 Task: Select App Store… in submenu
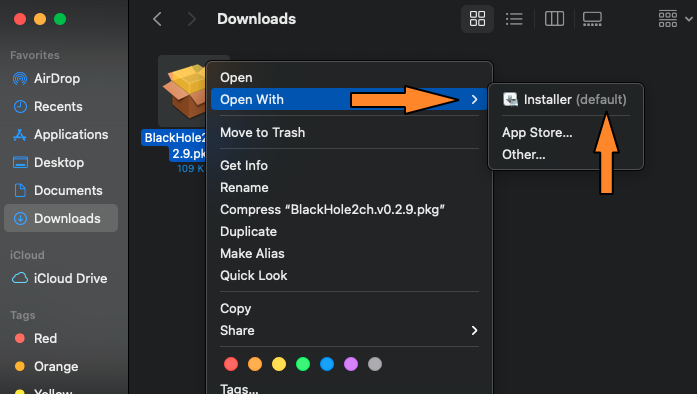(566, 133)
